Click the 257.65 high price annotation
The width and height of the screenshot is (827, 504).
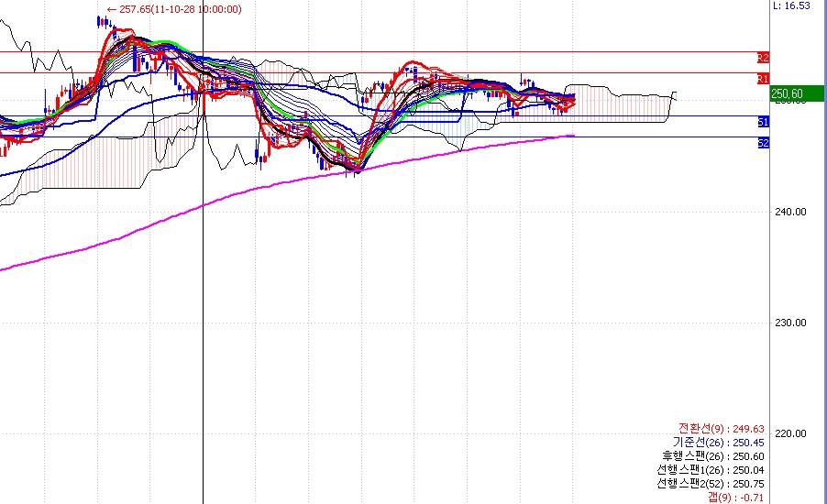tap(174, 9)
